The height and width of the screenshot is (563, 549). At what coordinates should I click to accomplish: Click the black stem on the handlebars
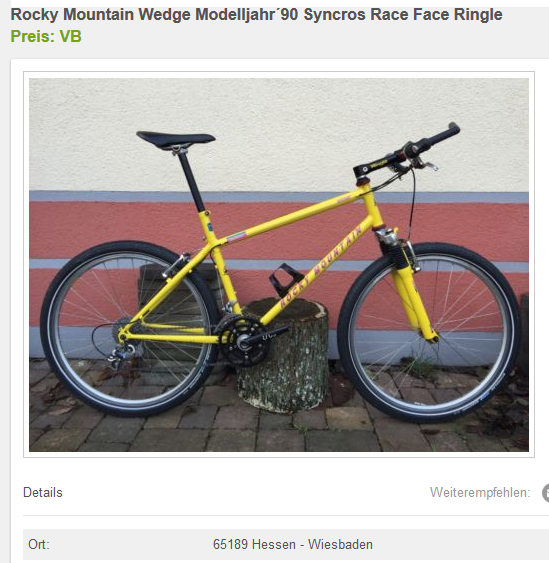[x=372, y=167]
